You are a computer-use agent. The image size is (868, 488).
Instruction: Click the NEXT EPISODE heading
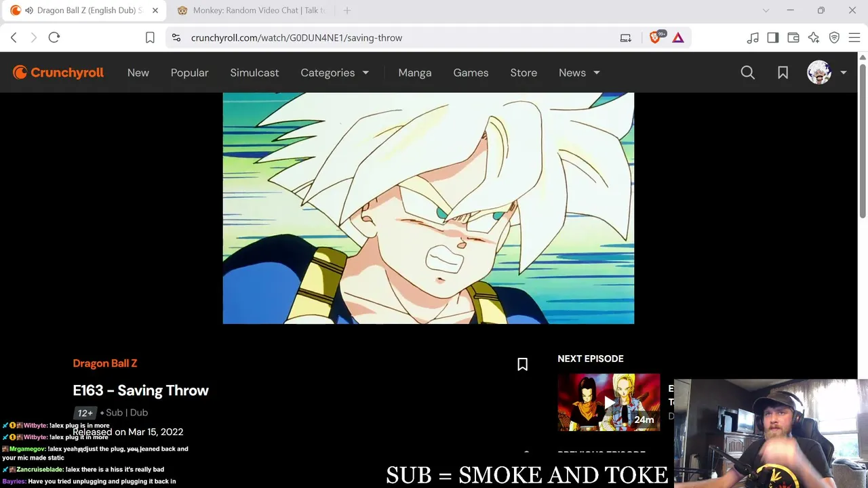coord(591,359)
